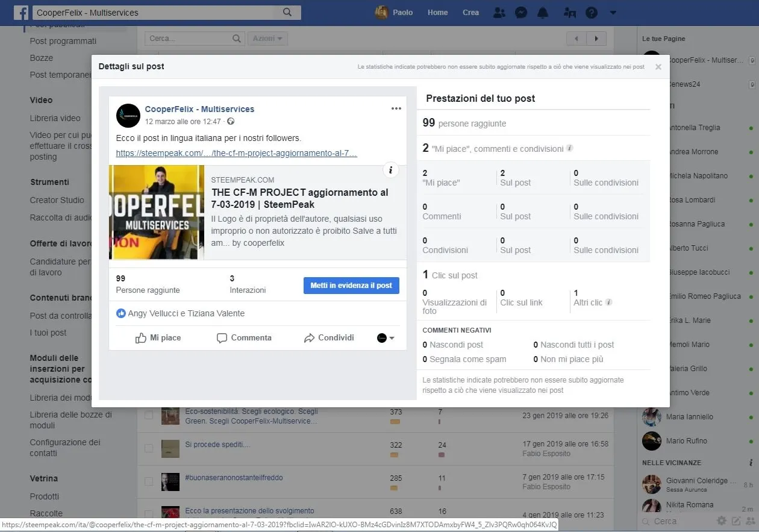This screenshot has height=532, width=759.
Task: Open the comment-as identity dropdown
Action: 386,338
